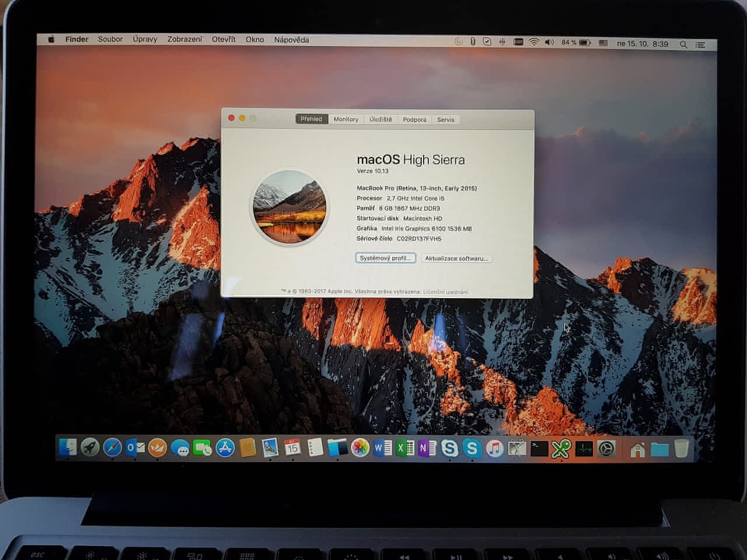Screen dimensions: 747x560
Task: Open the Trash in the Dock
Action: (x=681, y=449)
